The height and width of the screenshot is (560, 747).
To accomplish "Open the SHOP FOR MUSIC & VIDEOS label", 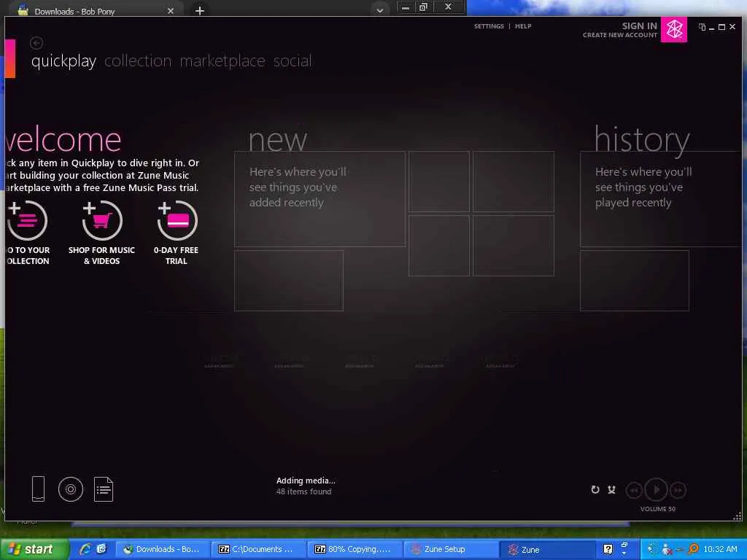I will pyautogui.click(x=101, y=255).
